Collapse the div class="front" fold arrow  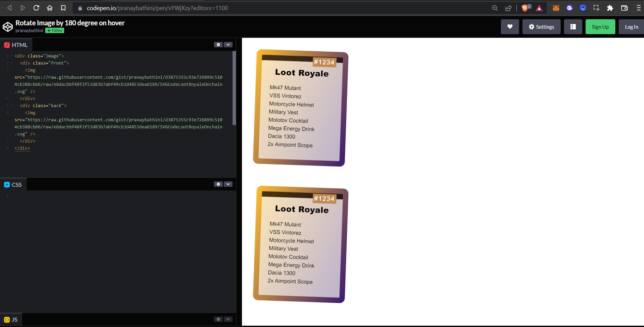point(12,63)
